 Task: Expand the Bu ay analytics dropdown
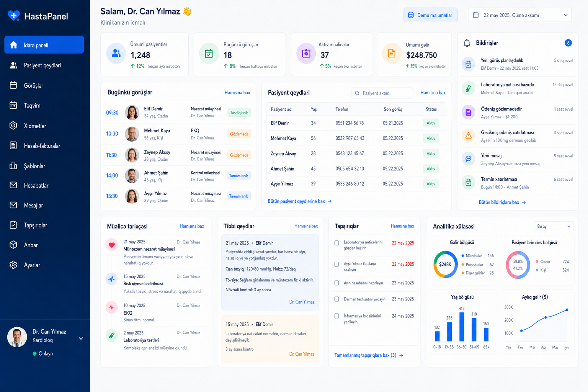(x=554, y=226)
